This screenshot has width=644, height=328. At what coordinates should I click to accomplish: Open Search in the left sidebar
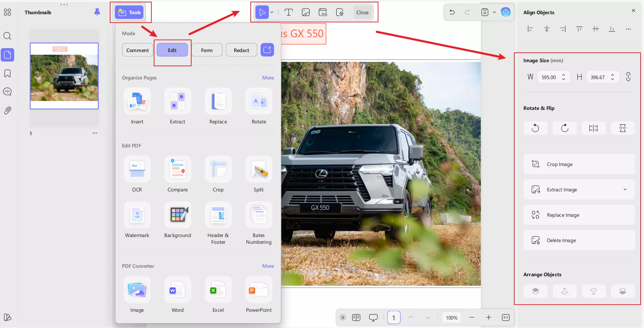(x=7, y=36)
